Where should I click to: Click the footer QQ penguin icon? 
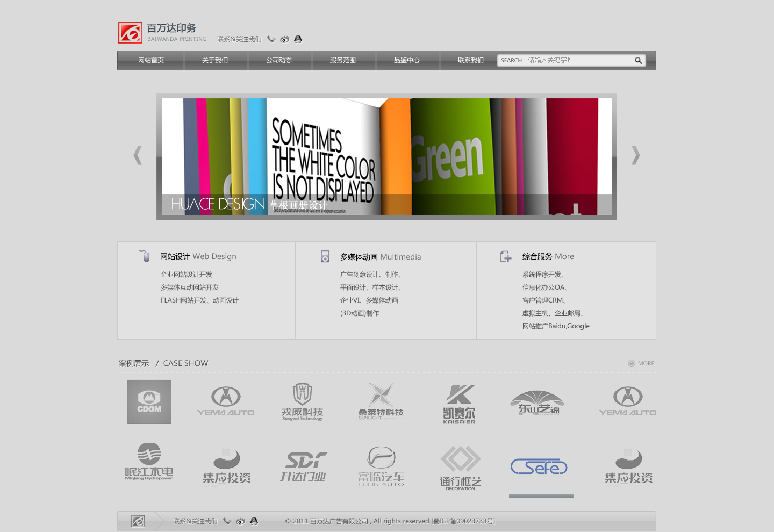(x=254, y=521)
